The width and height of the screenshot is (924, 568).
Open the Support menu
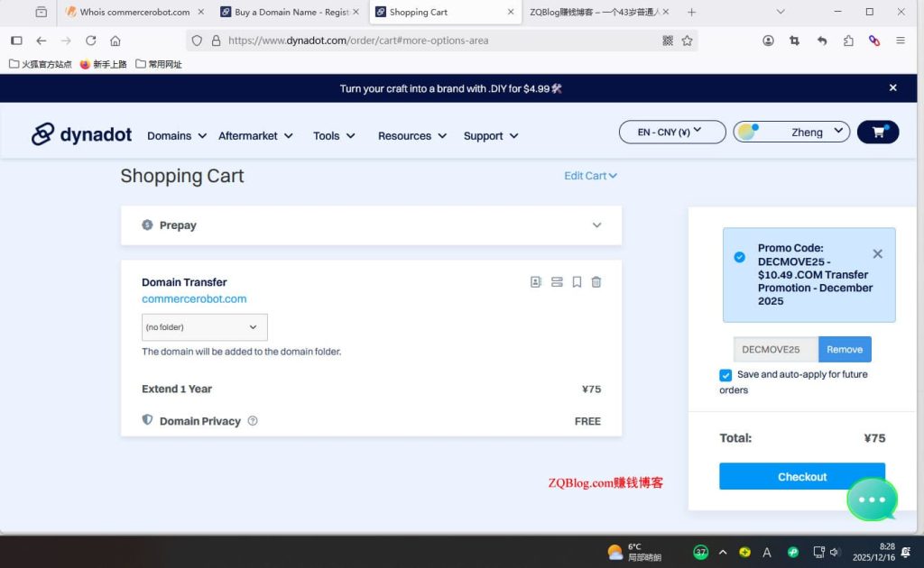pos(491,136)
